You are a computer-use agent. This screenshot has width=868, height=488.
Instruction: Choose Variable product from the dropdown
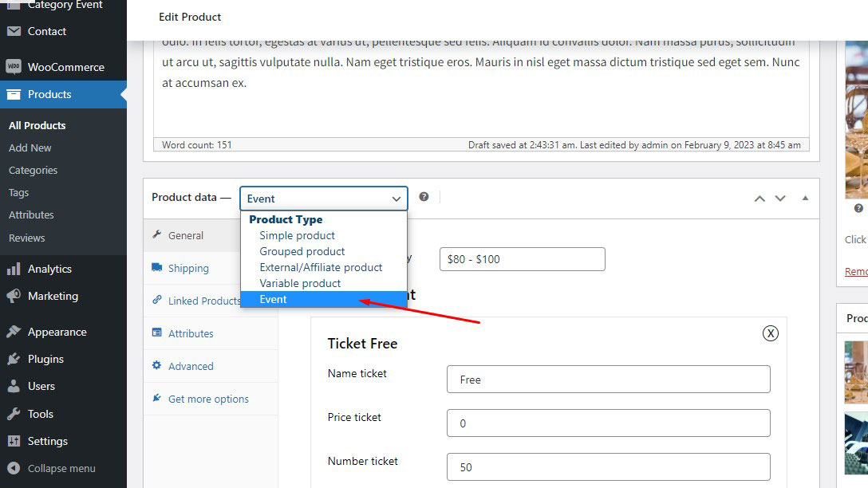tap(300, 283)
